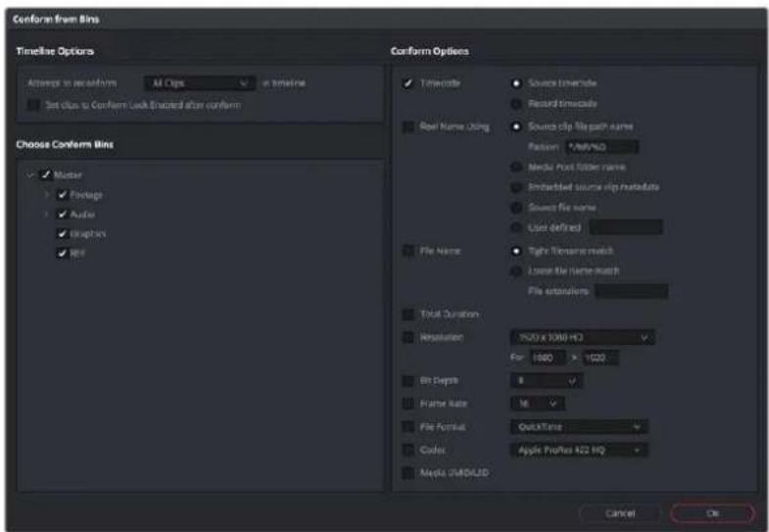Select Source file name option
This screenshot has height=532, width=769.
click(516, 208)
